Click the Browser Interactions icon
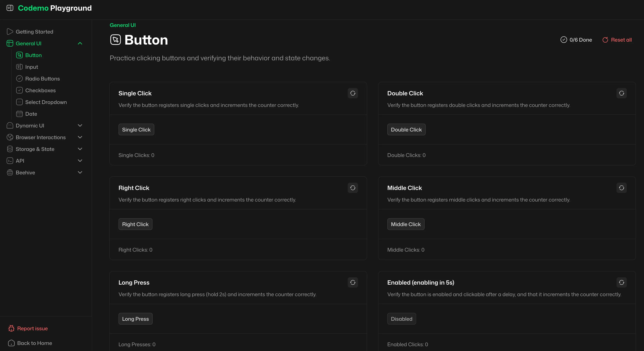 tap(10, 137)
